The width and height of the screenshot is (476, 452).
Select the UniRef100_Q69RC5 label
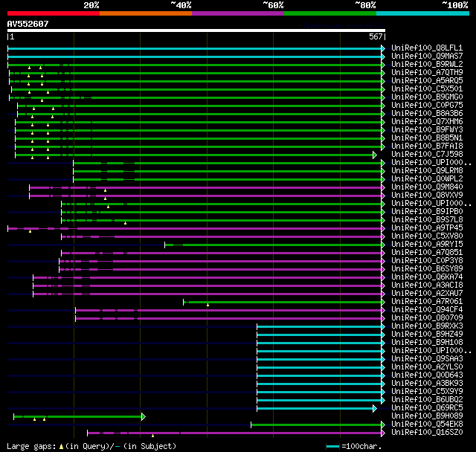point(428,407)
